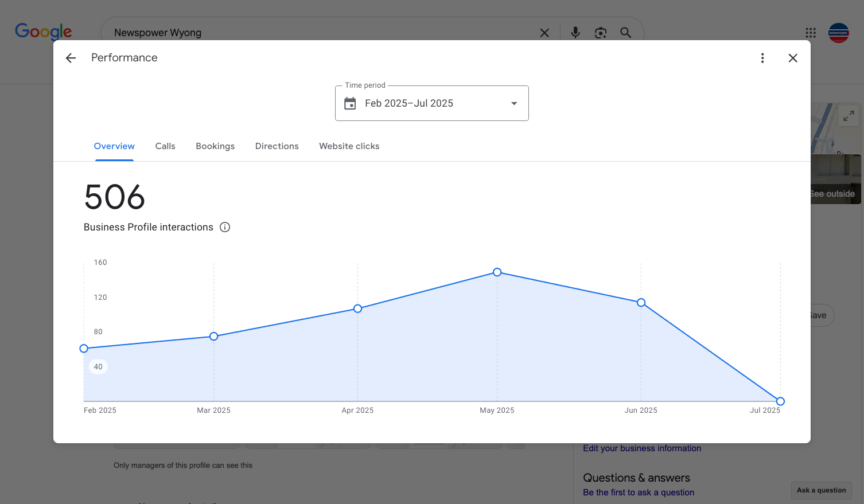The height and width of the screenshot is (504, 864).
Task: Click the Ask a question button
Action: (x=822, y=490)
